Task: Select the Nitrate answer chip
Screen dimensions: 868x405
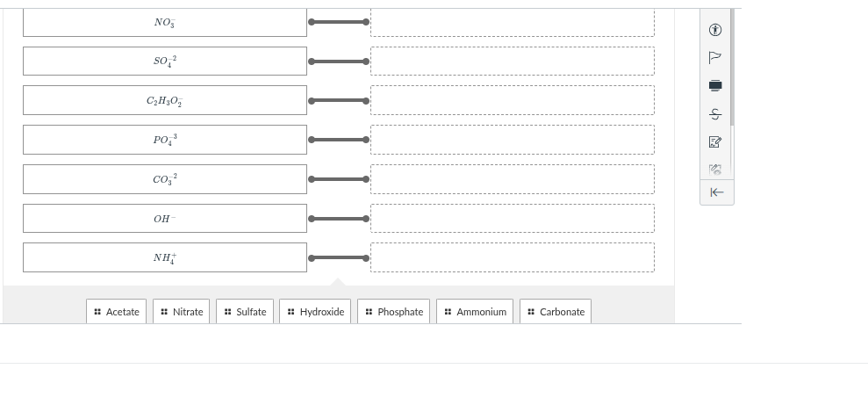Action: (182, 312)
